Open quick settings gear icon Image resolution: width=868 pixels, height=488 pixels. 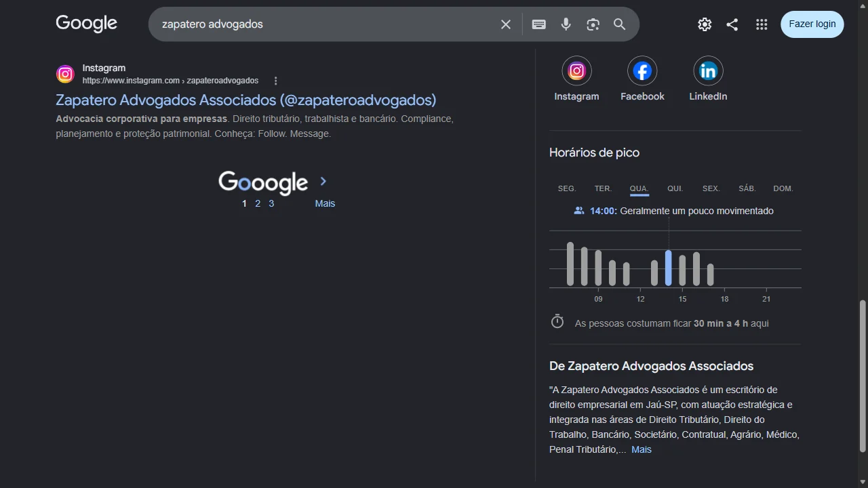click(705, 24)
